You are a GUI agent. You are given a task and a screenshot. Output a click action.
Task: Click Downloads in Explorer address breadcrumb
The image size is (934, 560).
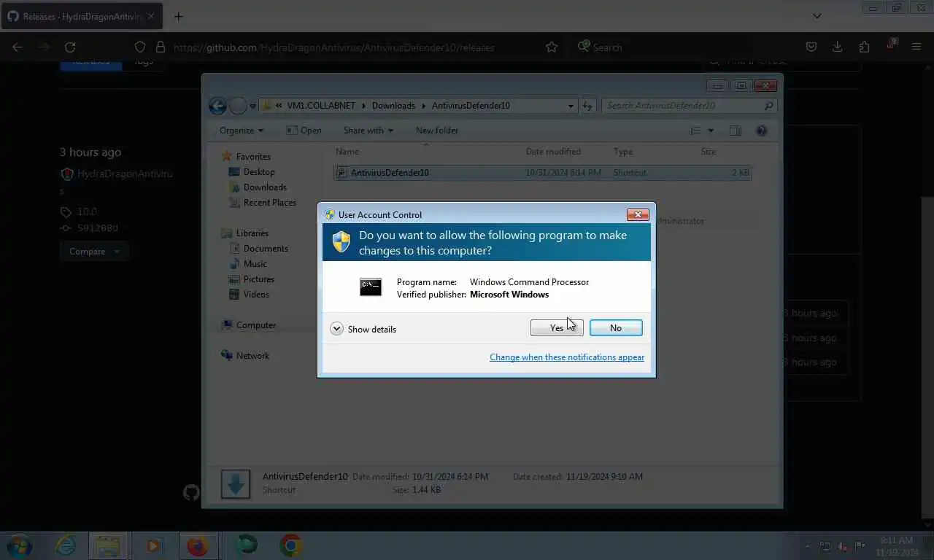pyautogui.click(x=393, y=106)
